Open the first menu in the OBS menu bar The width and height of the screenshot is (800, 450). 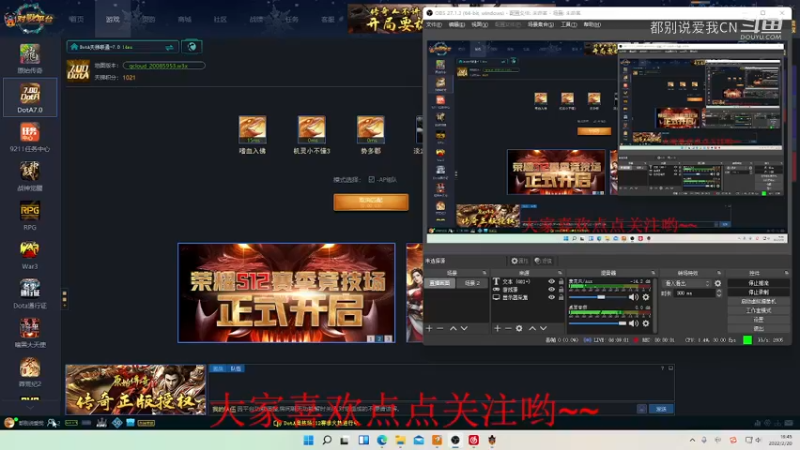[x=434, y=24]
